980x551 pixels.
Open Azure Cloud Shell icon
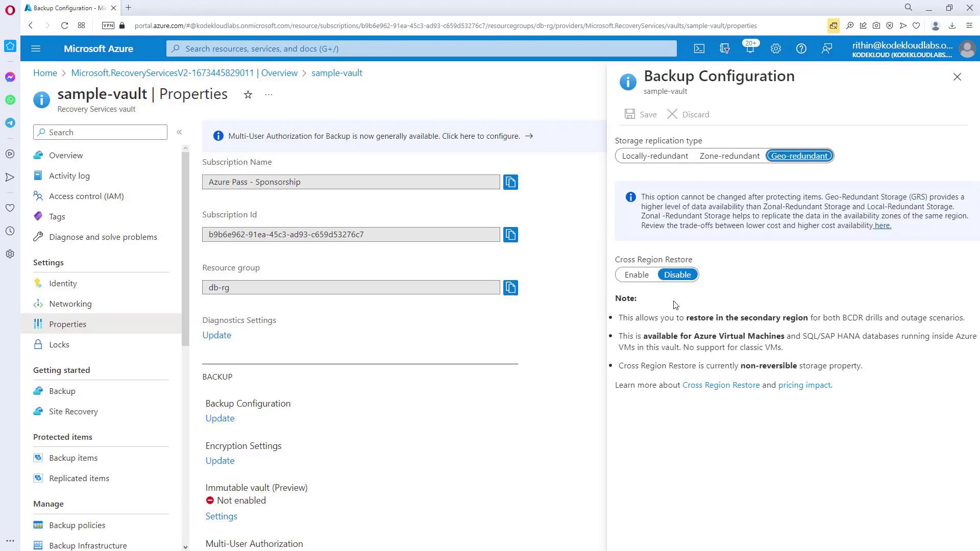coord(699,48)
